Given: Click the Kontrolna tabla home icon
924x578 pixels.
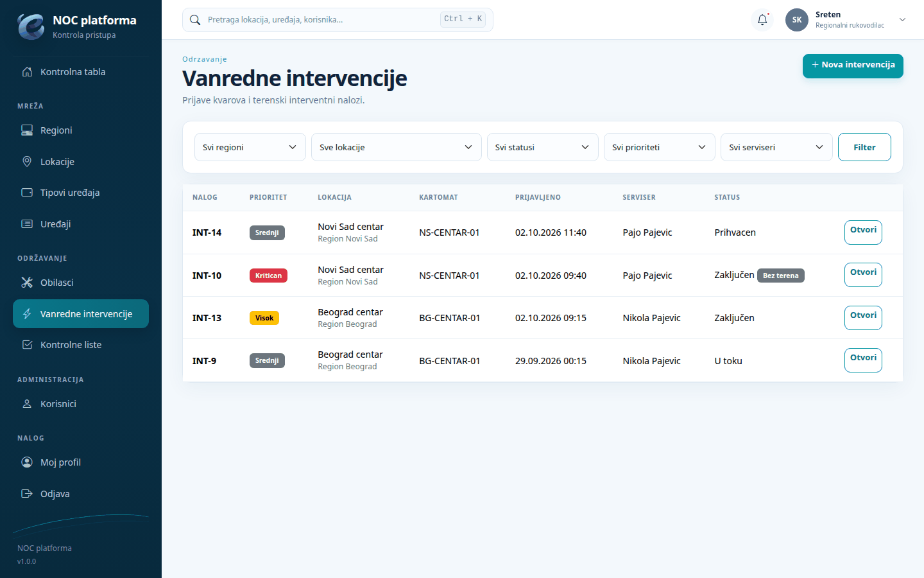Looking at the screenshot, I should click(27, 72).
